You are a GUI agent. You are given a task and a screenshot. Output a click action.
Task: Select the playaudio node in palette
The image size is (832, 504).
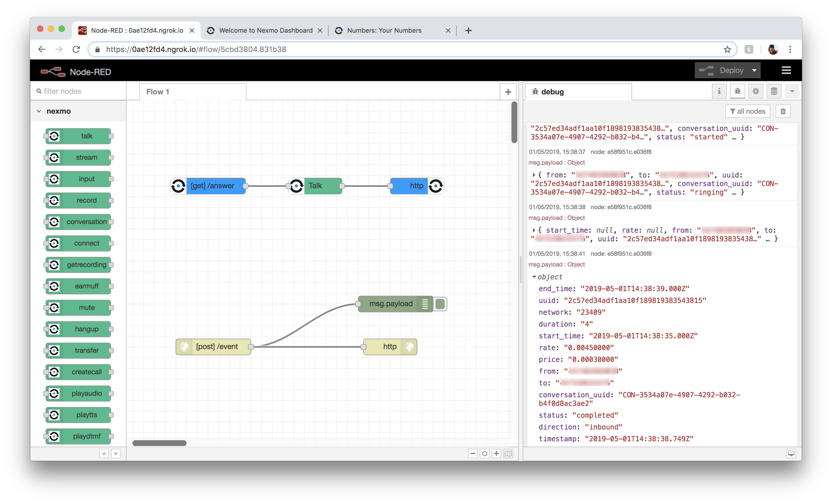(x=78, y=394)
